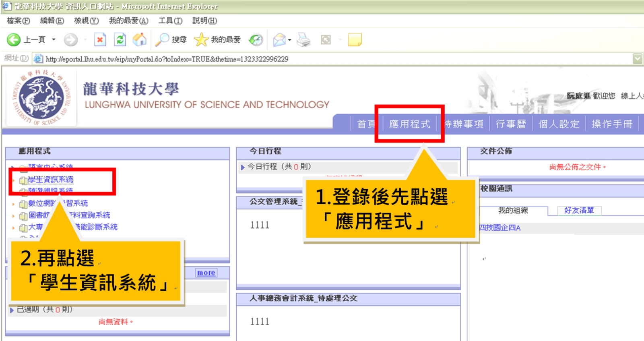Open the back history dropdown arrow
The height and width of the screenshot is (341, 644).
pyautogui.click(x=54, y=39)
